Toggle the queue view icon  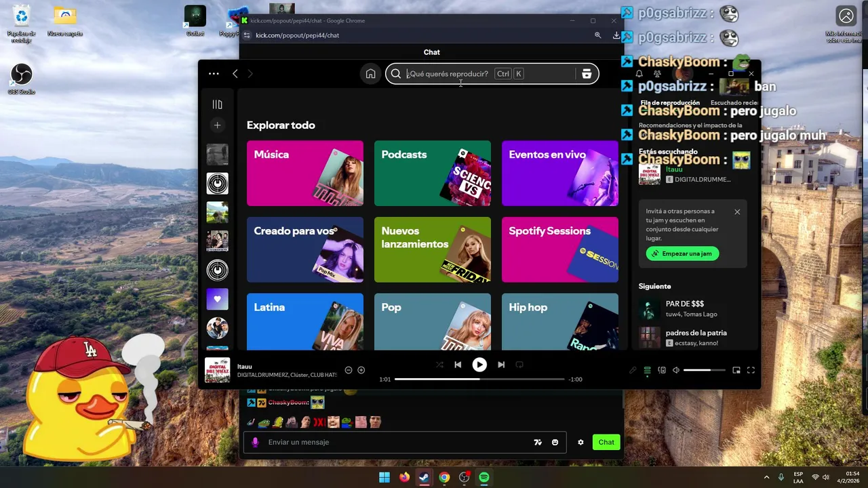coord(647,370)
